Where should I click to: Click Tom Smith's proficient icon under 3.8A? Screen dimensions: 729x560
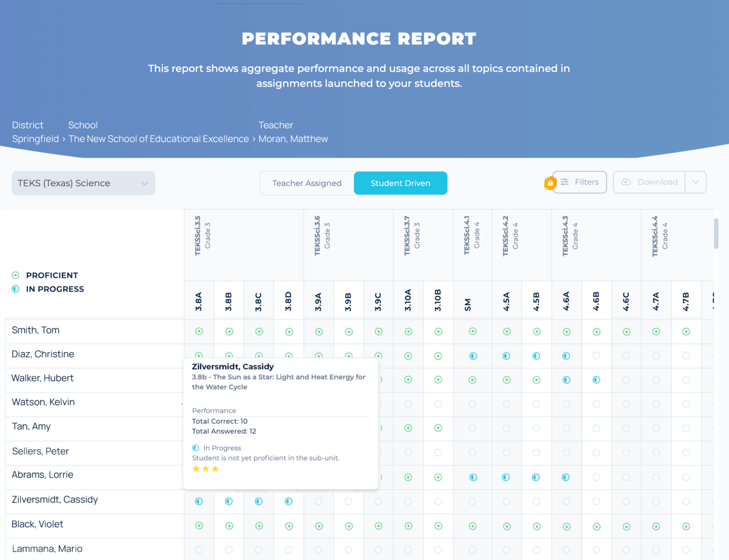point(199,331)
